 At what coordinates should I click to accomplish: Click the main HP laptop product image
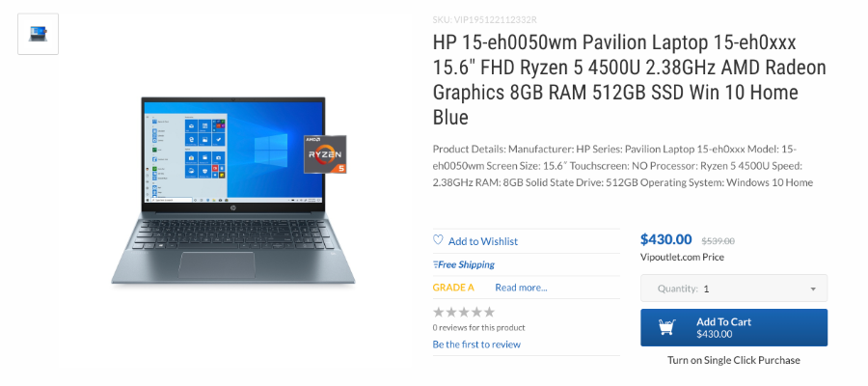tap(233, 191)
